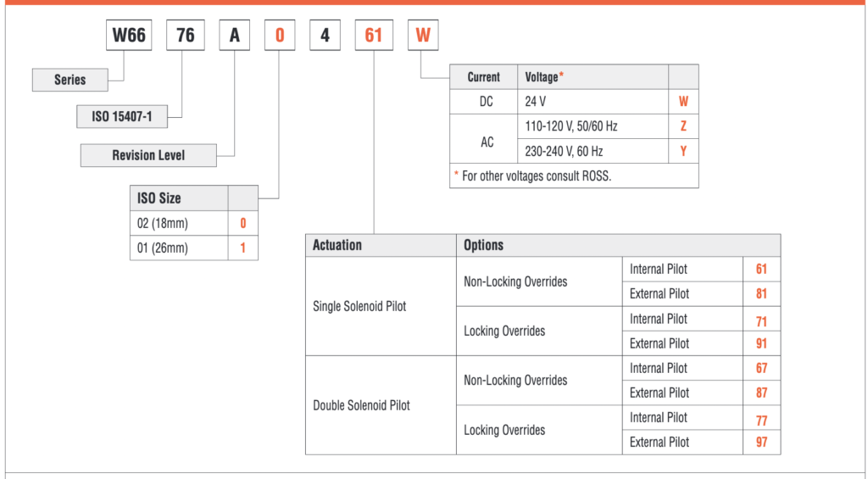Select the orange option code "97"
868x479 pixels.
(761, 442)
